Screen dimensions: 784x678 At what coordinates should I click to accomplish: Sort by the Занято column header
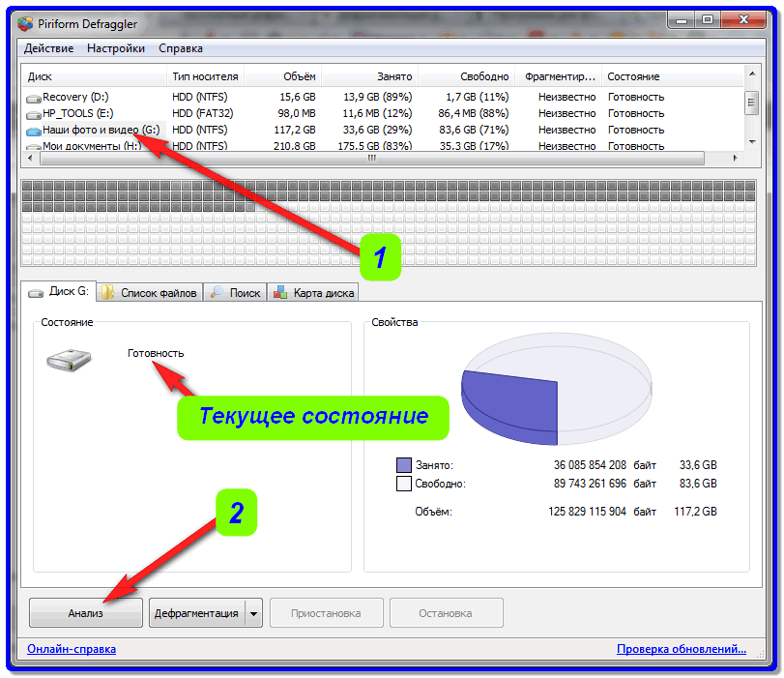click(x=370, y=76)
